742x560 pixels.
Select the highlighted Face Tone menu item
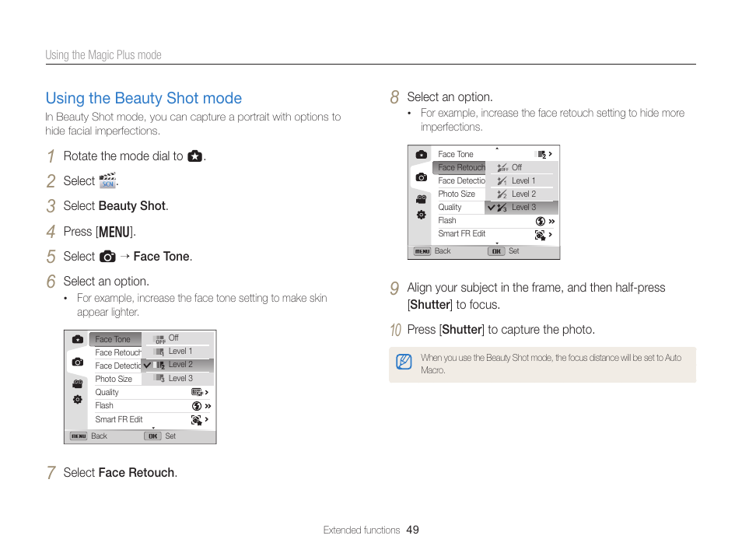[x=115, y=339]
